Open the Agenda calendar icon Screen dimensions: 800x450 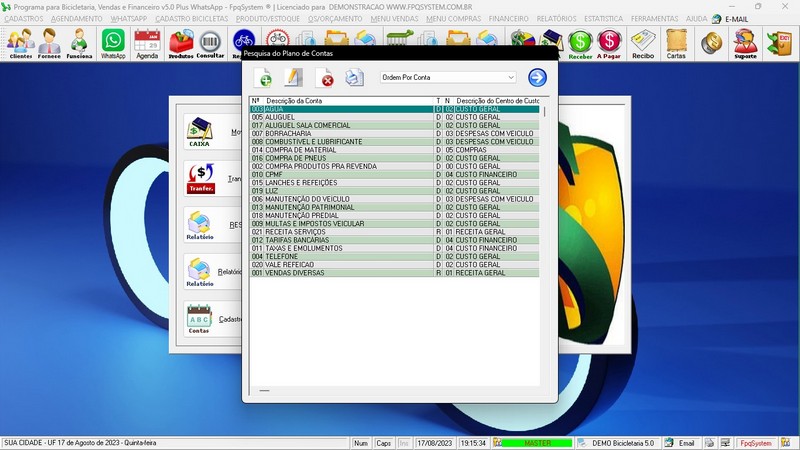(147, 43)
